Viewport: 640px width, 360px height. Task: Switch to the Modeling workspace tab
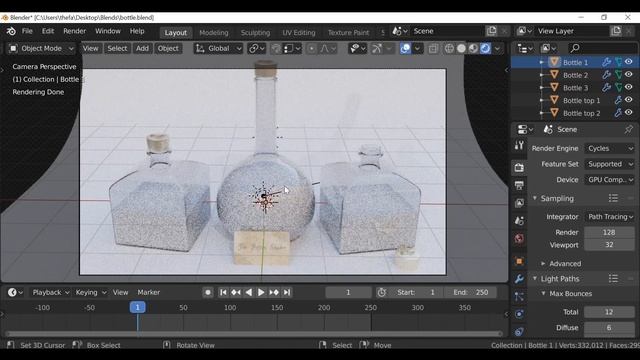(214, 32)
